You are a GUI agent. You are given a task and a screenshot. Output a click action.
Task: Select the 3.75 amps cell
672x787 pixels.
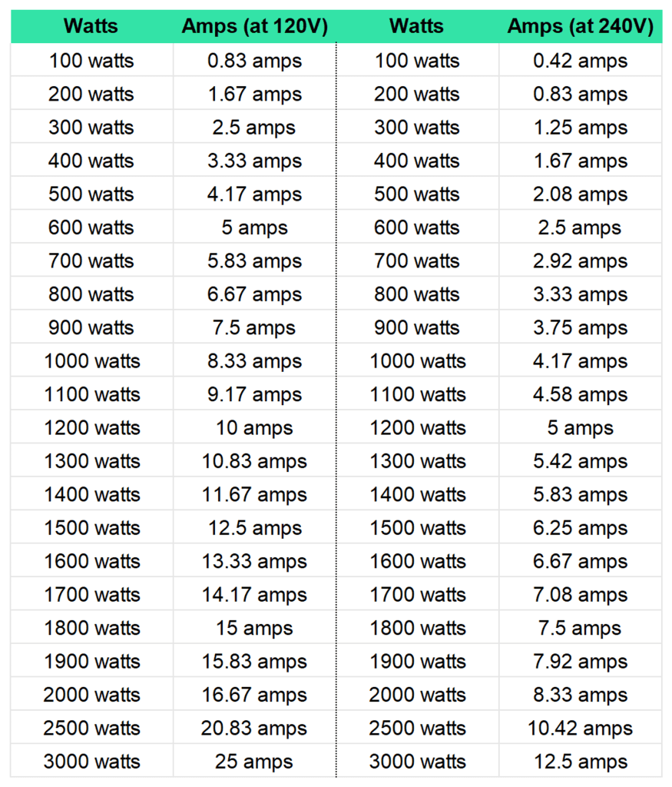tap(580, 327)
